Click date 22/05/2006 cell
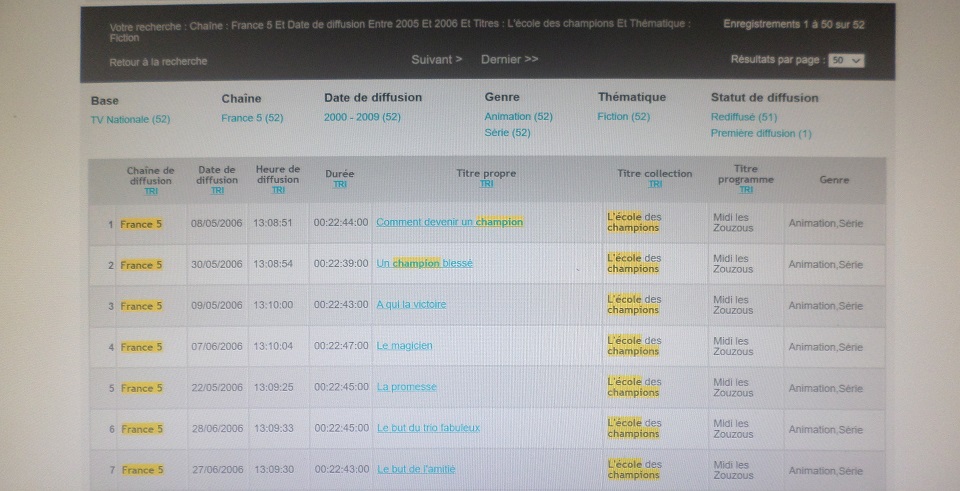This screenshot has height=491, width=960. tap(217, 388)
